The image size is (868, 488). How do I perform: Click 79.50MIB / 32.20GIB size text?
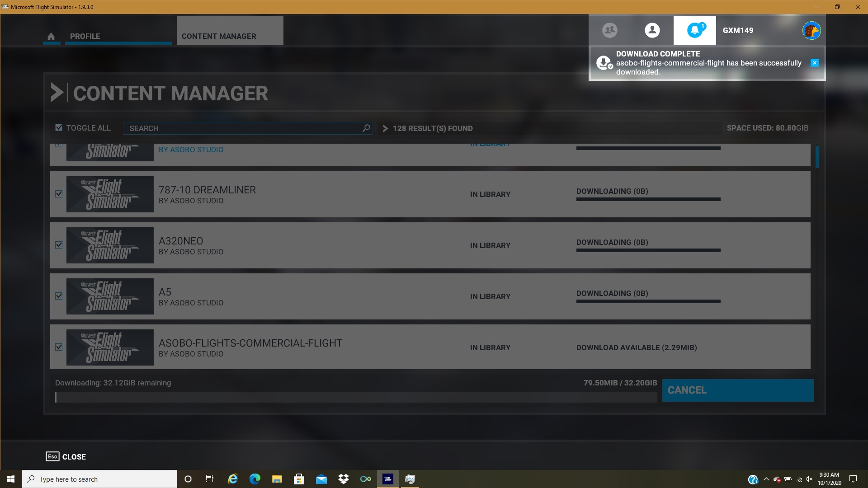[620, 383]
